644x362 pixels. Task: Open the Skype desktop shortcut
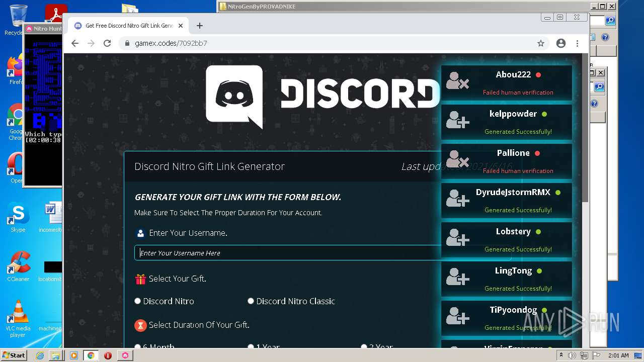18,217
